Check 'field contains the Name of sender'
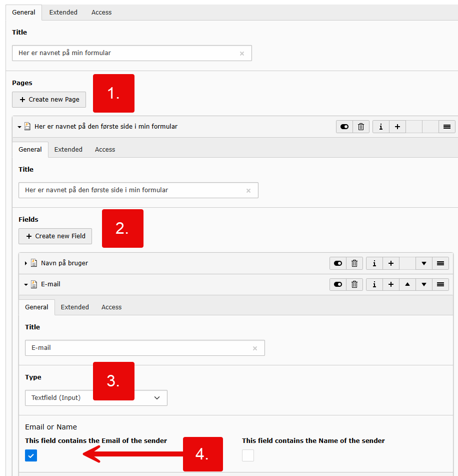Screen dimensions: 458x476 (x=248, y=455)
